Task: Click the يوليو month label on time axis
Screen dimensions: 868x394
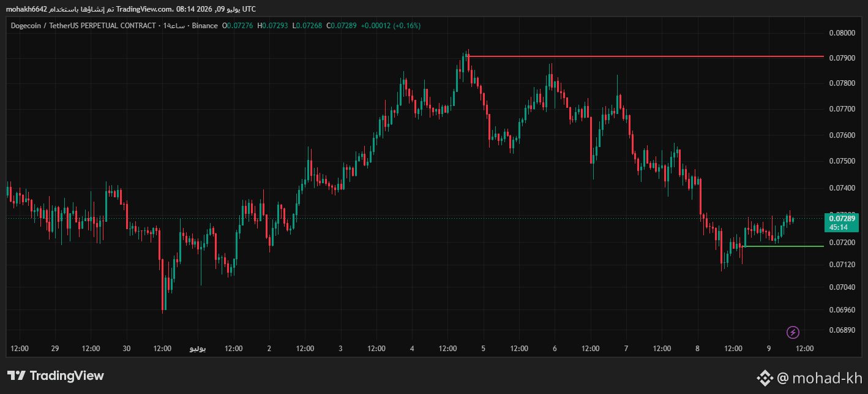Action: pyautogui.click(x=198, y=349)
